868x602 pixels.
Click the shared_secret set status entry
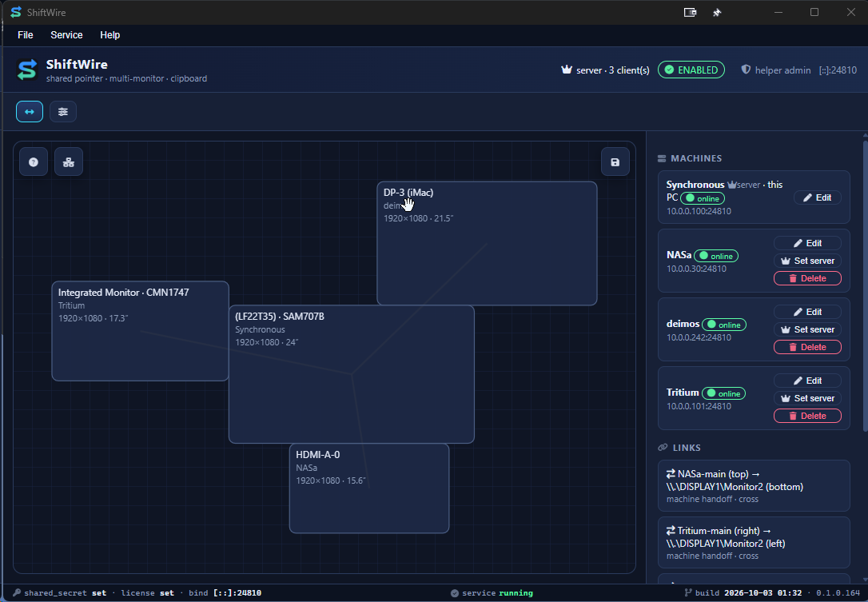[65, 592]
